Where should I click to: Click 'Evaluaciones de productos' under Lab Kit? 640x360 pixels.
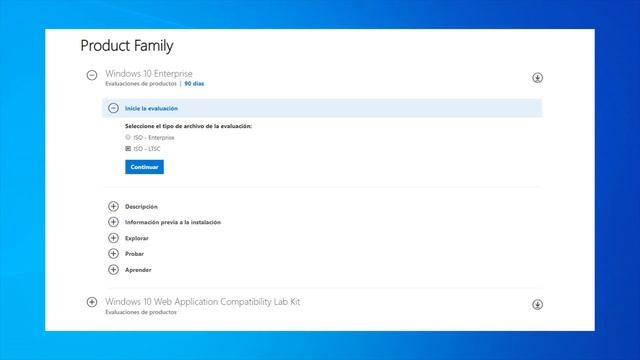tap(141, 312)
